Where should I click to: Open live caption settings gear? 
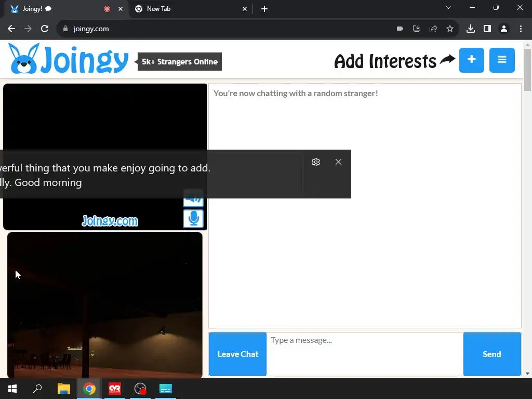tap(315, 162)
